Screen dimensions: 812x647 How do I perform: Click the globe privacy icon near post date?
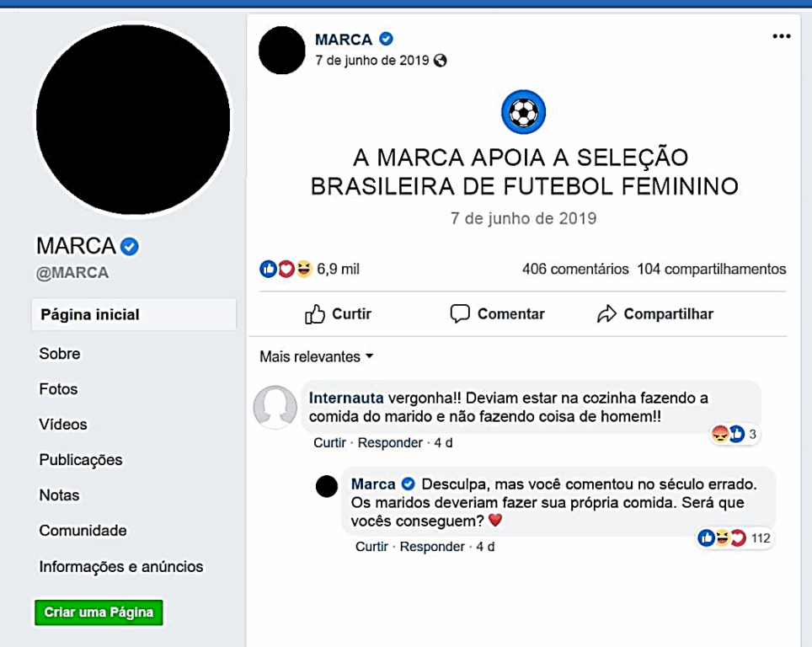tap(441, 61)
